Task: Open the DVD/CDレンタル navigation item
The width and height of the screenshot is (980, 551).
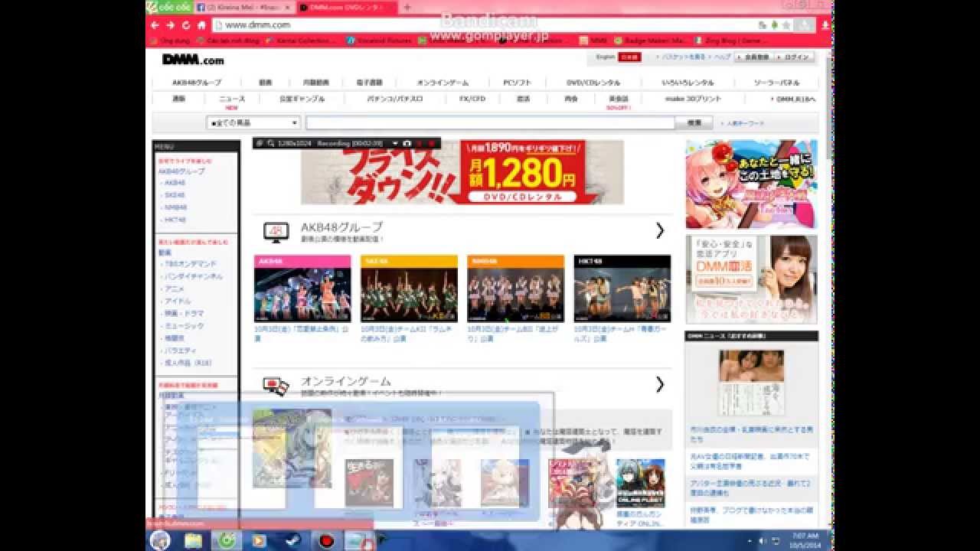Action: click(593, 83)
